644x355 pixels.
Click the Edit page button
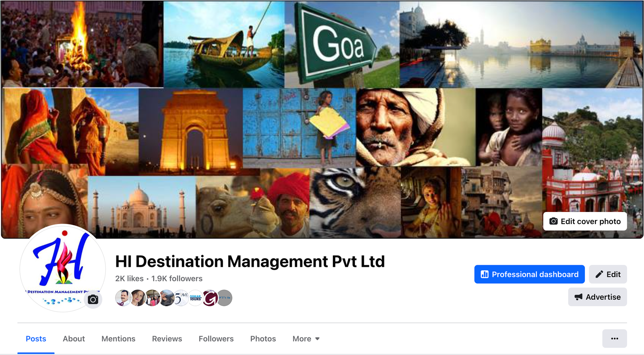608,274
